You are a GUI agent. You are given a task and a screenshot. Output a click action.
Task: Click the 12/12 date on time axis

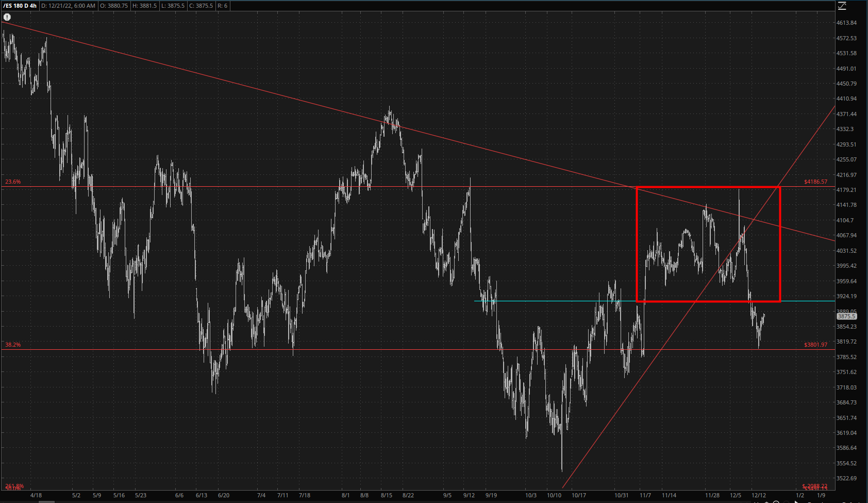[x=759, y=495]
